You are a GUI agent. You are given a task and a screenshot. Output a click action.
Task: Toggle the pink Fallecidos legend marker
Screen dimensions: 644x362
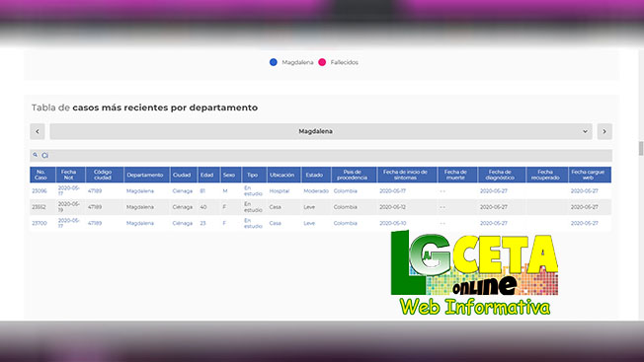[322, 62]
